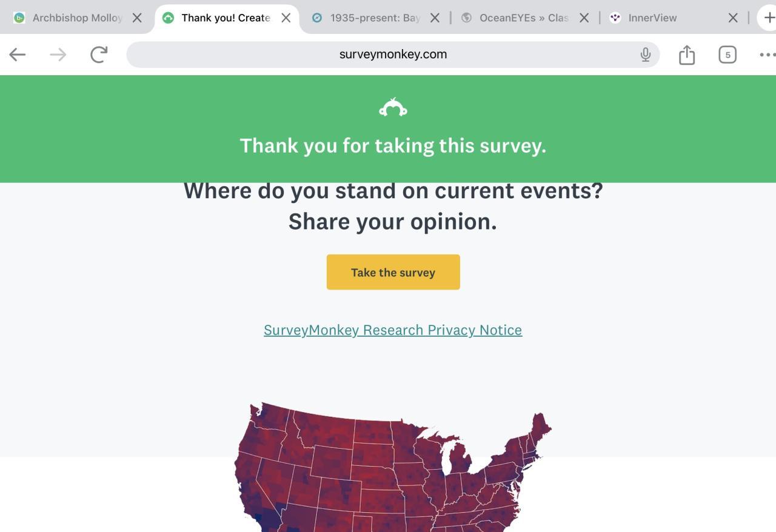The image size is (776, 532).
Task: Click the Take the survey button
Action: coord(393,272)
